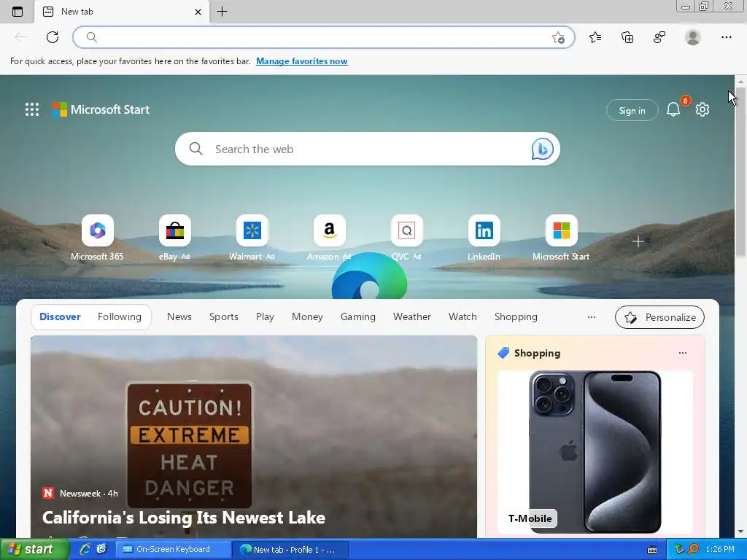Image resolution: width=747 pixels, height=560 pixels.
Task: Open California's Losing Its Newest Lake article
Action: tap(183, 518)
